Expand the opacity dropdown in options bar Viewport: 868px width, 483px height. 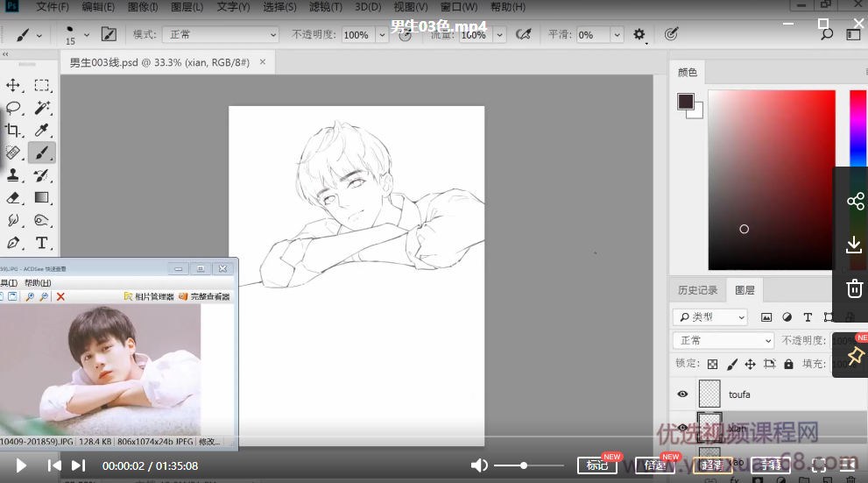(382, 35)
